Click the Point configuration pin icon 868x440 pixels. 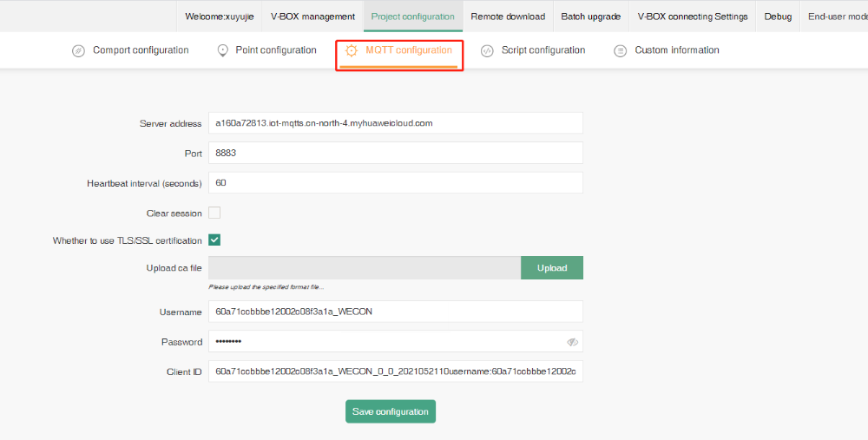click(222, 51)
